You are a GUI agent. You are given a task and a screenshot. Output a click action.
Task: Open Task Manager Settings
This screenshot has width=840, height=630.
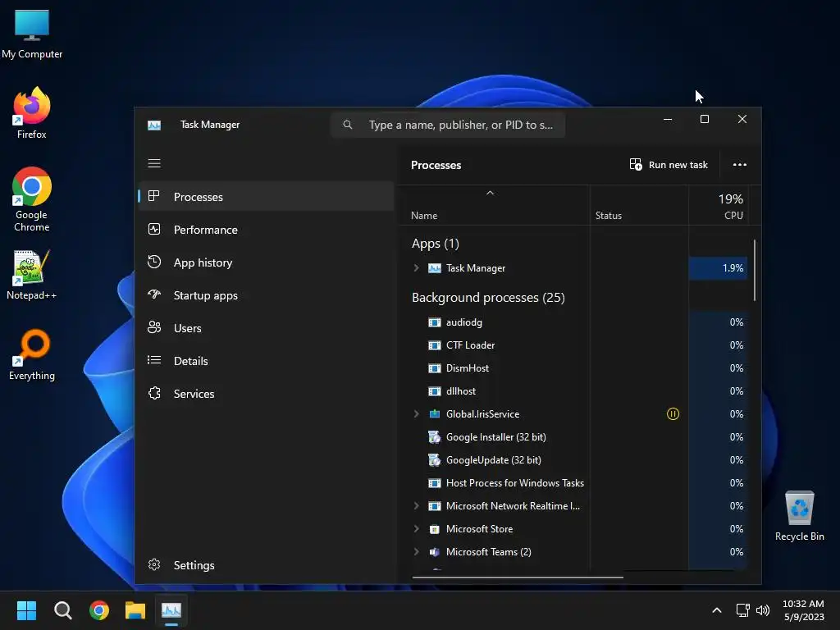(x=267, y=565)
